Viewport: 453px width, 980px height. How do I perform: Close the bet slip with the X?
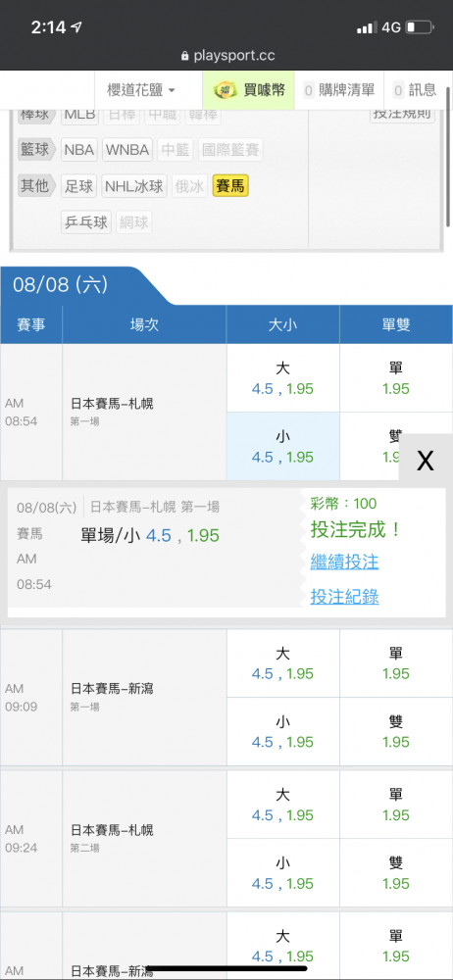coord(426,461)
